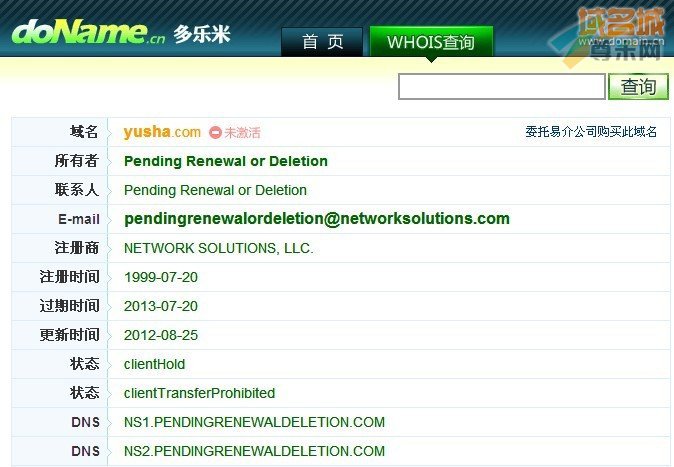Select the owner Pending Renewal or Deletion text

coord(226,161)
